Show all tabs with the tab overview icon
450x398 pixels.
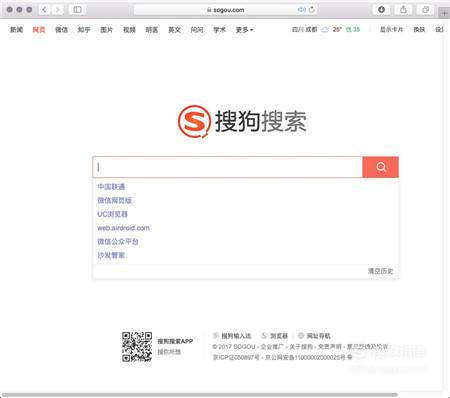point(425,10)
